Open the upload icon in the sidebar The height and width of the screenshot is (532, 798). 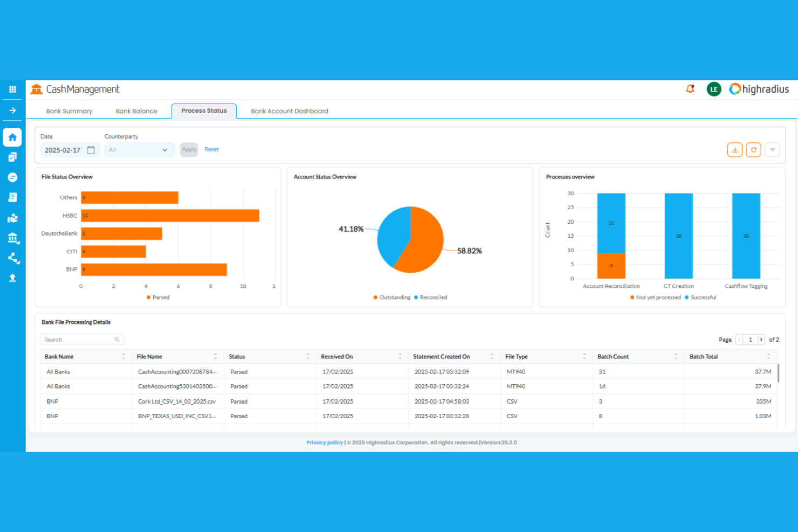tap(12, 277)
